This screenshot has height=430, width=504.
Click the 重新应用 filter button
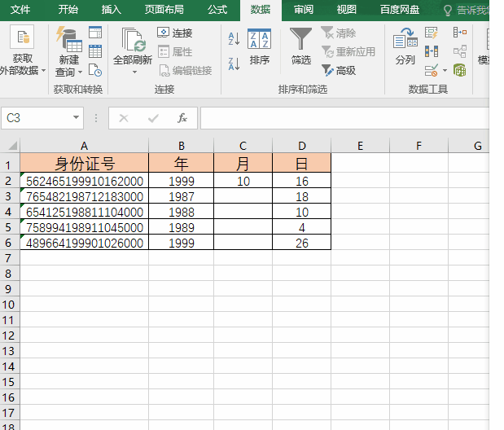[x=348, y=51]
